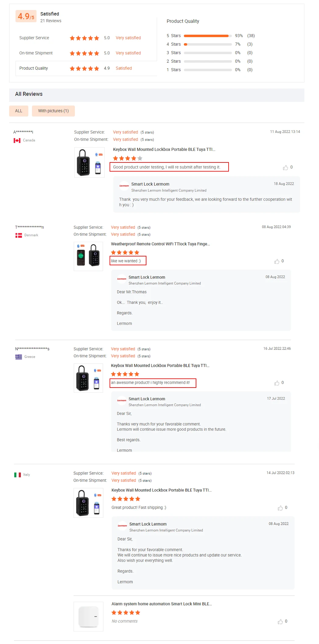Click thumbs-up on the 'No comments' review
The image size is (319, 644).
point(280,622)
